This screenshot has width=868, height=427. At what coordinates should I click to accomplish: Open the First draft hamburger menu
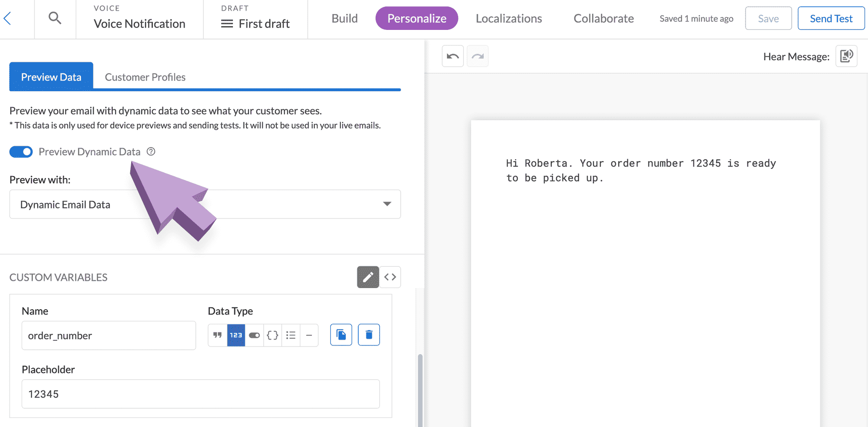coord(227,24)
